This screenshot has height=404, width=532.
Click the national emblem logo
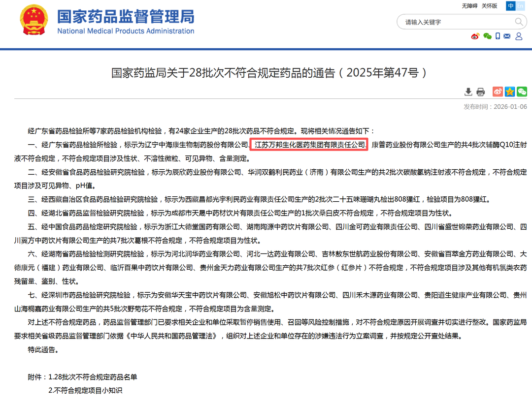pyautogui.click(x=34, y=20)
